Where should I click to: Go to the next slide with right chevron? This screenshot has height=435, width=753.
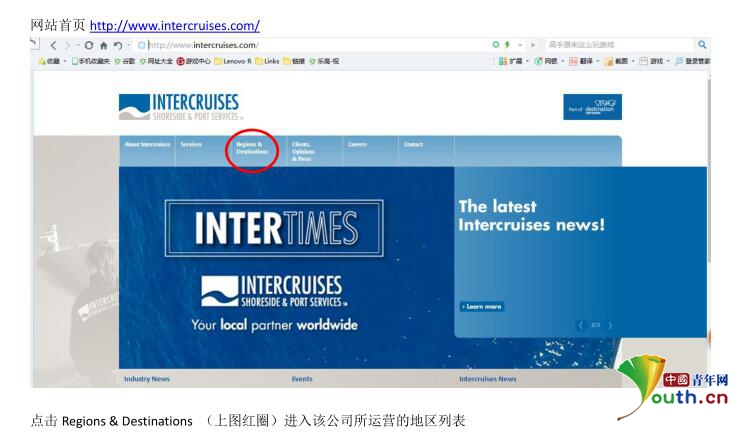(610, 325)
